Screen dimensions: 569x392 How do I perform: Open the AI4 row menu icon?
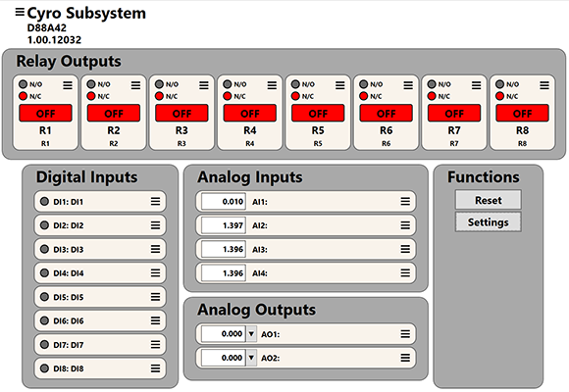tap(405, 272)
